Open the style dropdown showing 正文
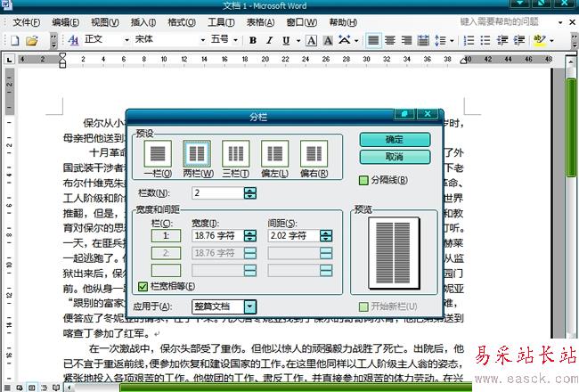Image resolution: width=579 pixels, height=392 pixels. point(126,40)
